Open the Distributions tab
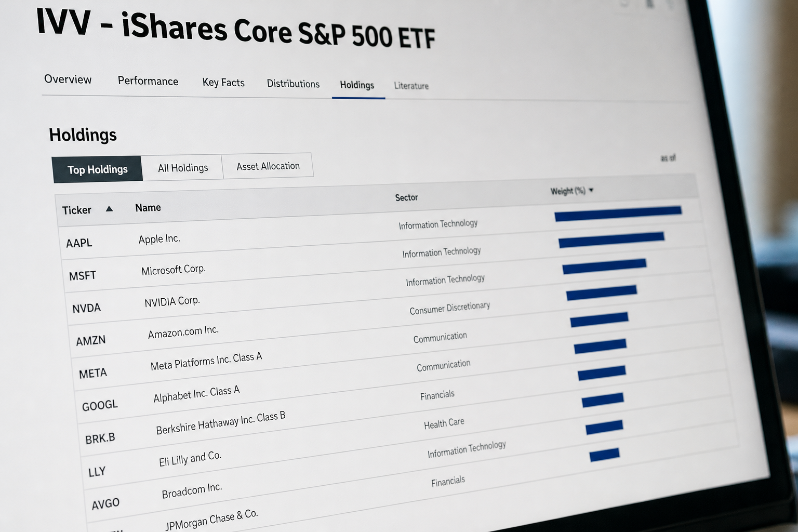The image size is (798, 532). tap(293, 84)
